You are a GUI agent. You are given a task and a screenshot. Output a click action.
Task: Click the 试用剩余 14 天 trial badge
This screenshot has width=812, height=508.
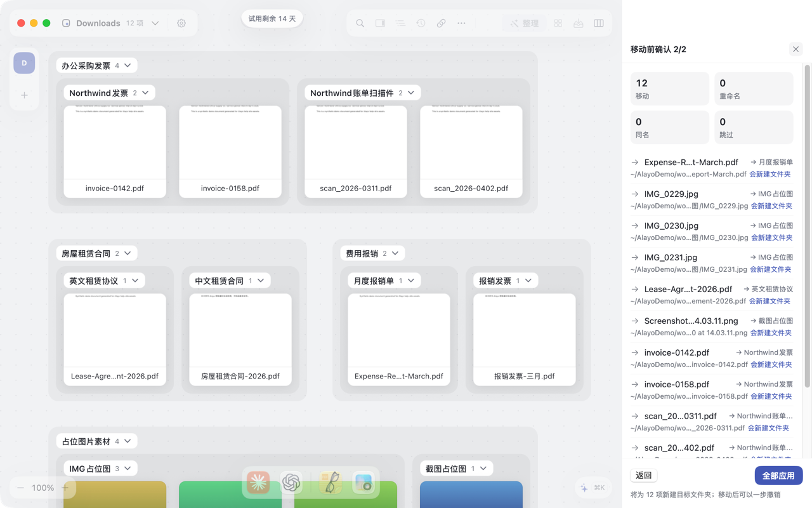272,18
